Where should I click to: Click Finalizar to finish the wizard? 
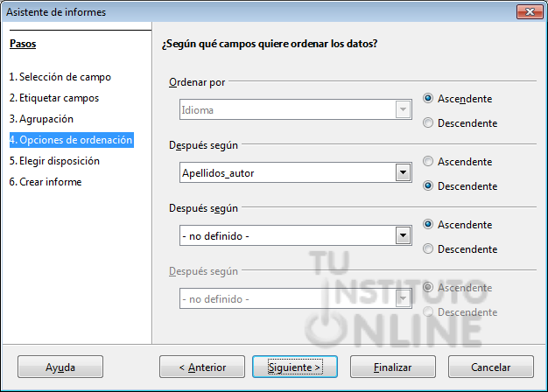tap(393, 367)
